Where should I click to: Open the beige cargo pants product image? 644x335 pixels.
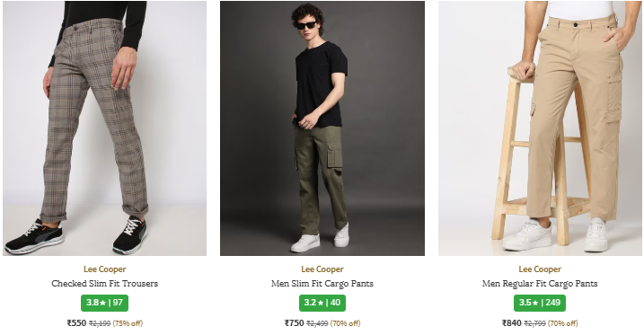(x=540, y=128)
